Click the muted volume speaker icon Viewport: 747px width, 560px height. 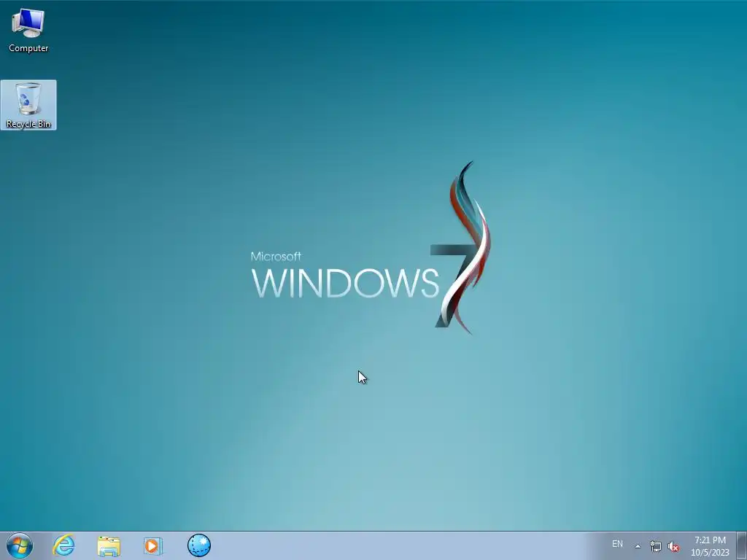pos(673,547)
